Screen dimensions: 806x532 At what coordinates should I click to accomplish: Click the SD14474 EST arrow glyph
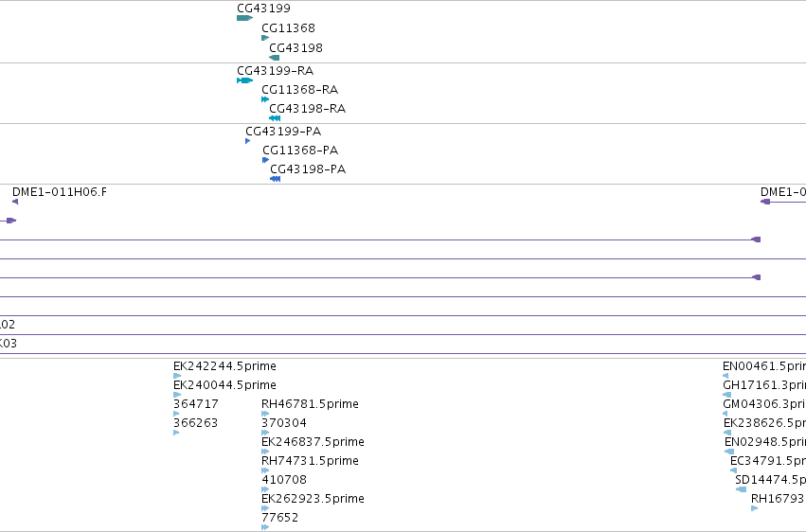(741, 489)
